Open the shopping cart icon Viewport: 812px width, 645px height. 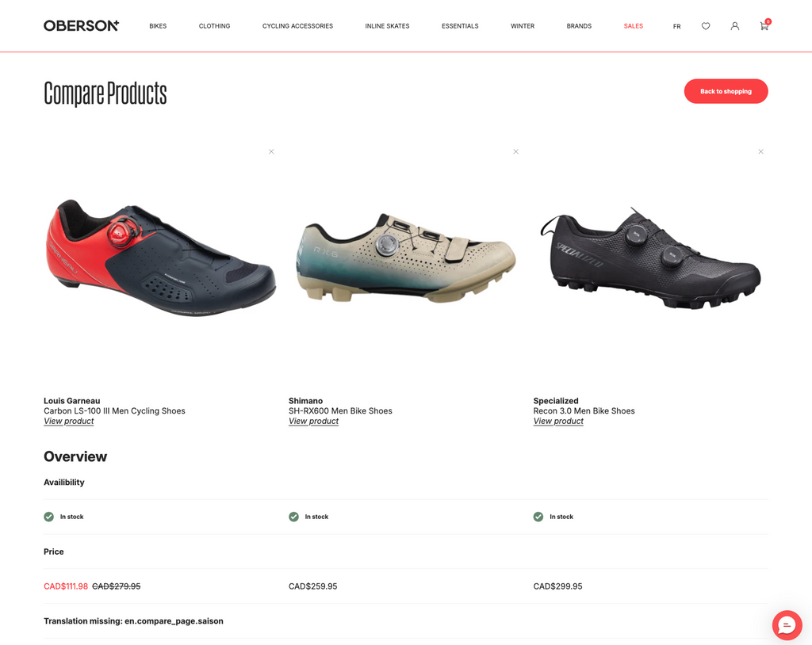pos(764,25)
